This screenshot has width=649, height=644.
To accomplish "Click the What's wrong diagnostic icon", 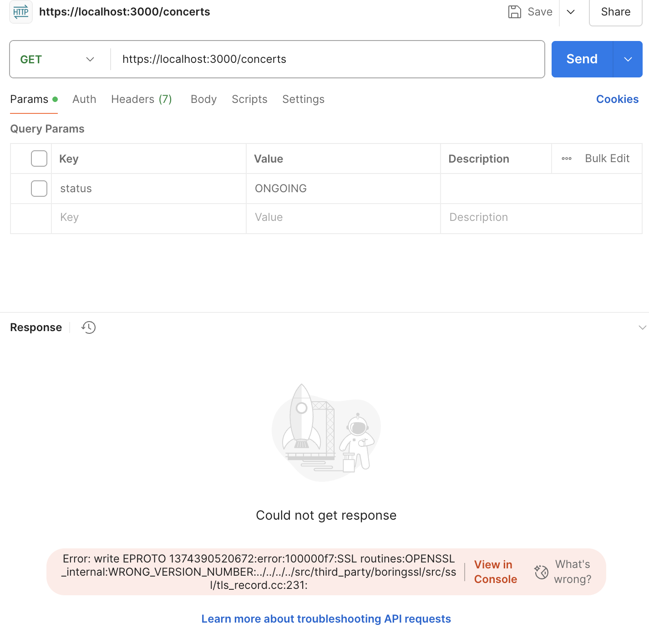I will (x=542, y=572).
